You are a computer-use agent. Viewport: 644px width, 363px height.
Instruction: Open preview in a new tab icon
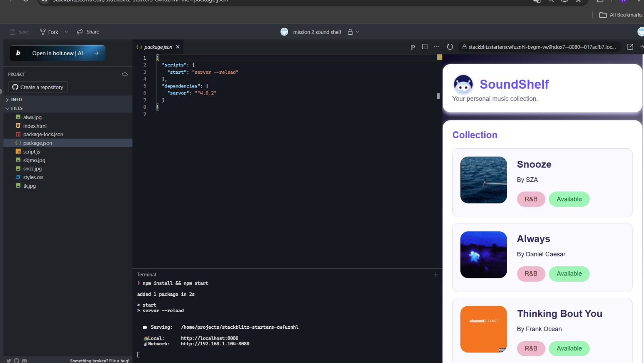click(630, 47)
